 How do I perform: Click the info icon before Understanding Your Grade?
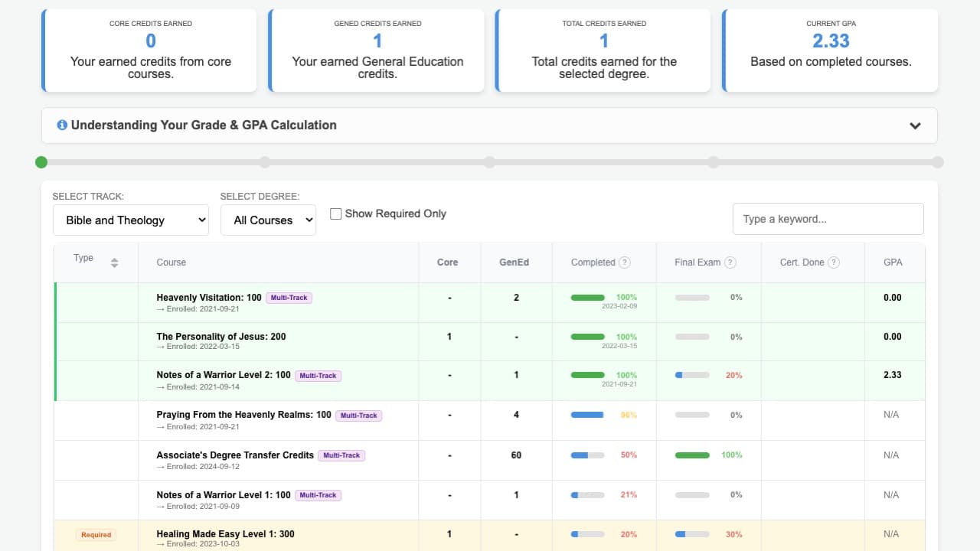coord(62,125)
